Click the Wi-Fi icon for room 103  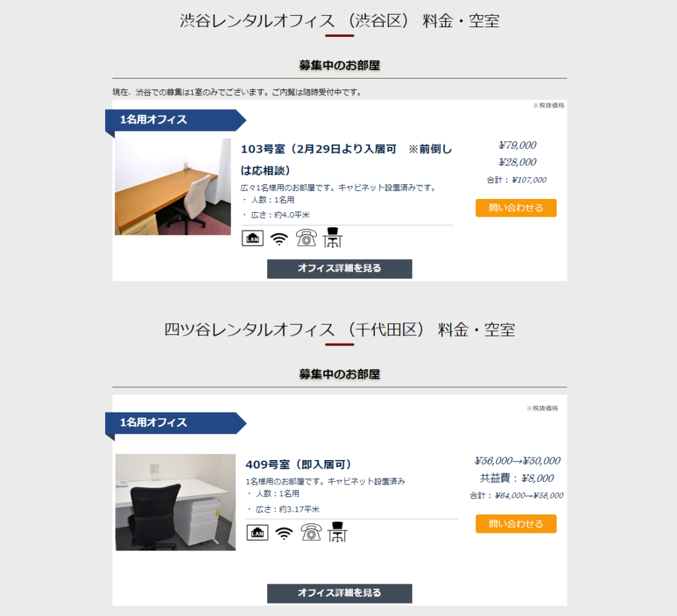279,239
